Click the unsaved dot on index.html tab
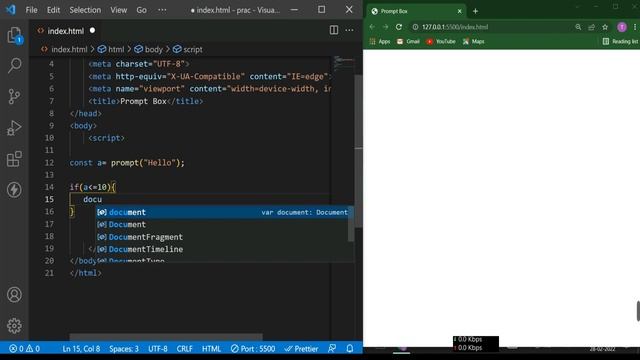 [92, 30]
